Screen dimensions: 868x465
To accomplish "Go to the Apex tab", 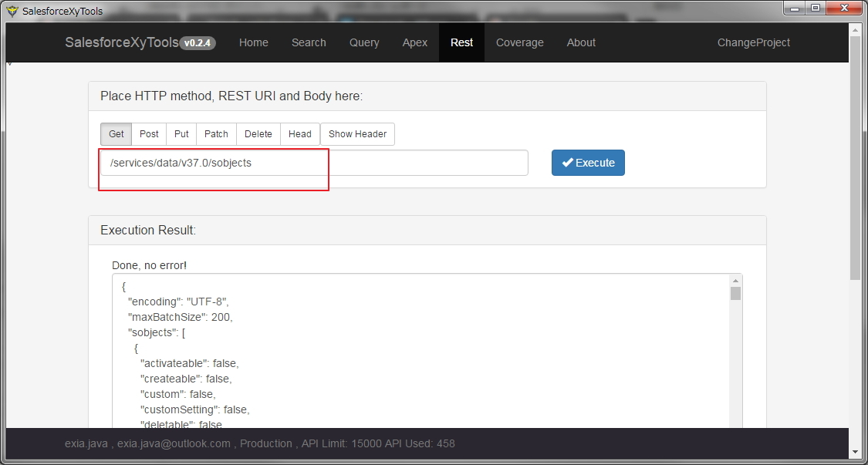I will 414,42.
